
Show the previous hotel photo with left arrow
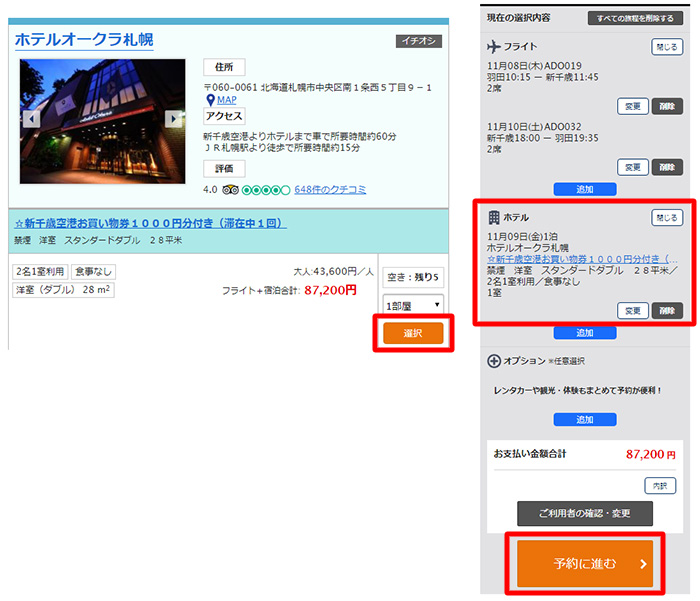[x=31, y=119]
